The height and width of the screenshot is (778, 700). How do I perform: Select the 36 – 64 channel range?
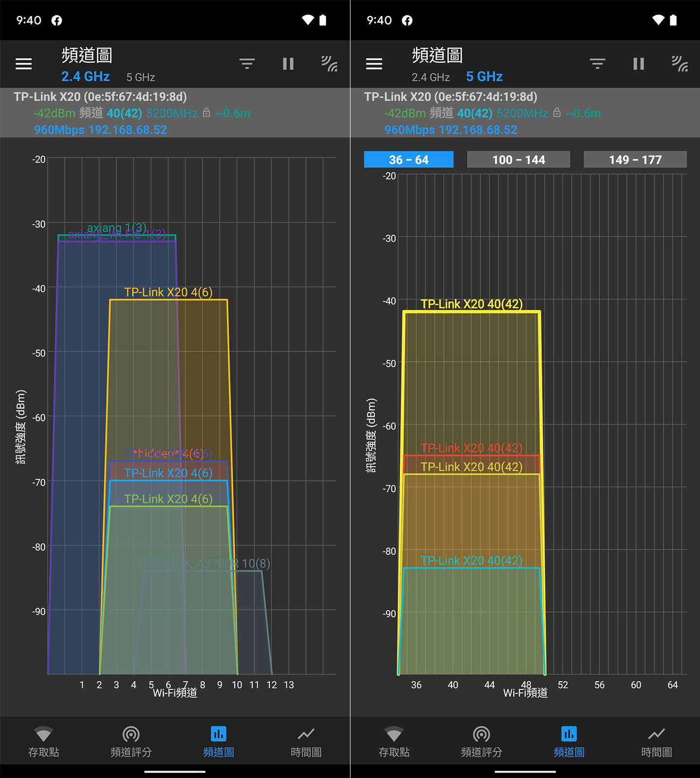click(409, 159)
